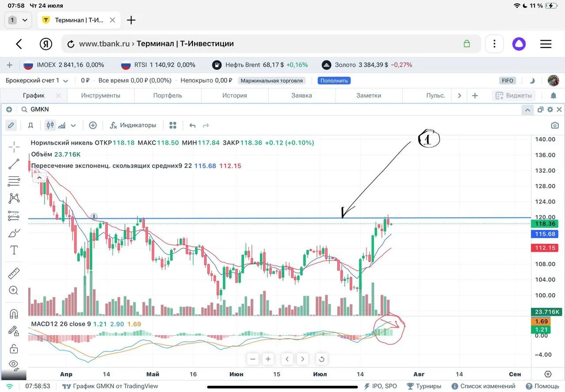This screenshot has height=392, width=565.
Task: Toggle magnet mode in drawing toolbar
Action: (x=14, y=314)
